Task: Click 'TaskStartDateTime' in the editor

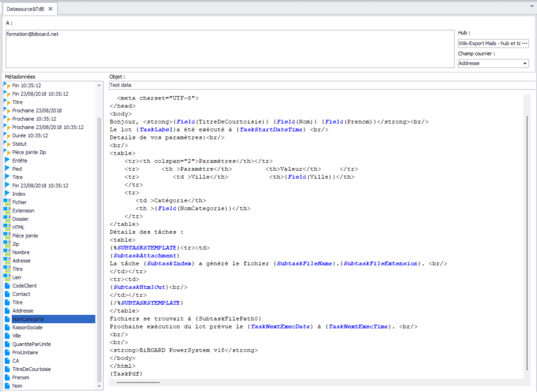Action: 271,129
